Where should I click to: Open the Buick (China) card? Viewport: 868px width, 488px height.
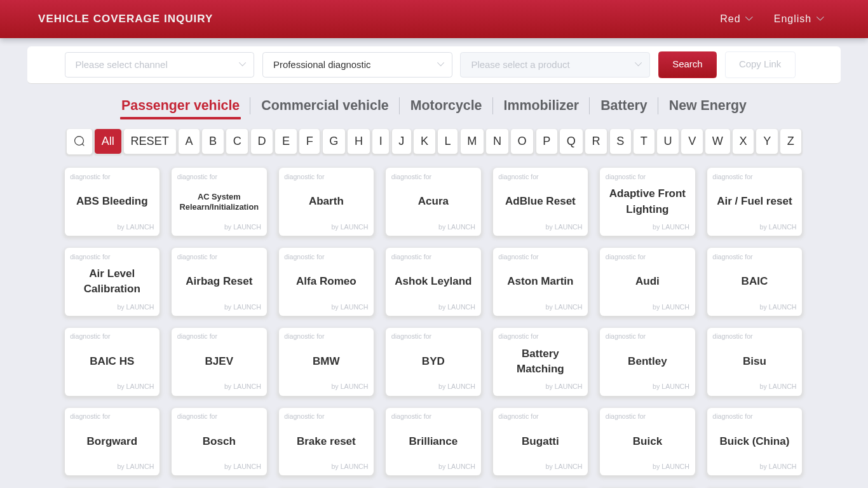tap(754, 442)
